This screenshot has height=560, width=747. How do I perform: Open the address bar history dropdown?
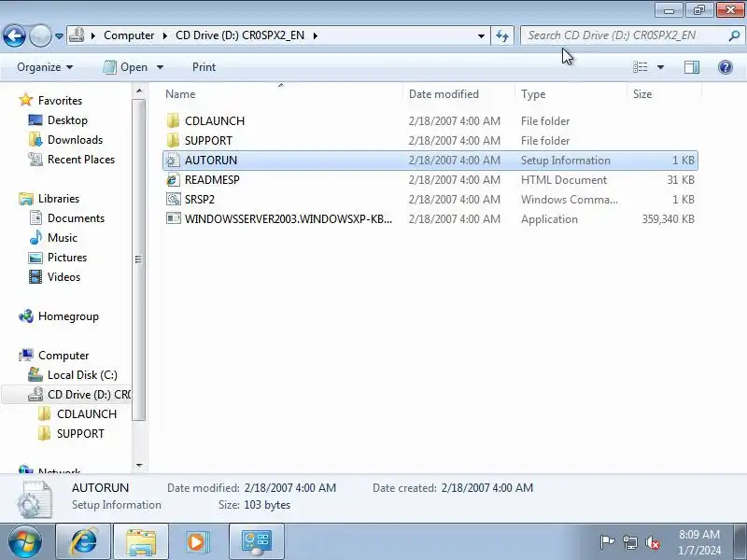pos(481,35)
